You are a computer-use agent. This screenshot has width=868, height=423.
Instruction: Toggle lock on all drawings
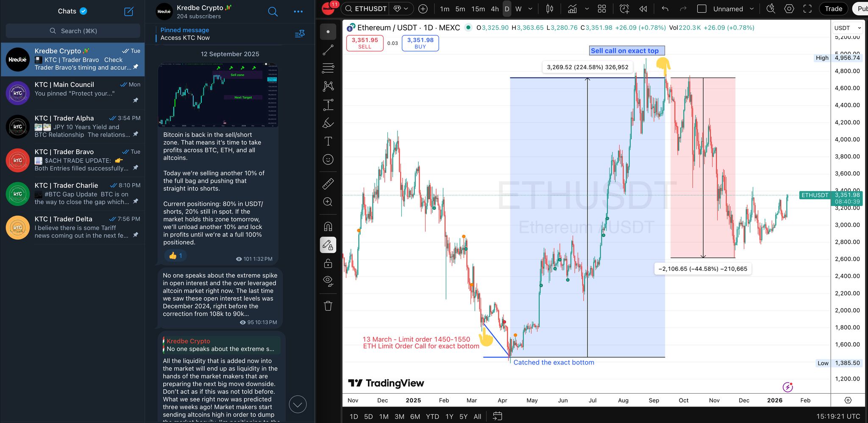point(328,263)
